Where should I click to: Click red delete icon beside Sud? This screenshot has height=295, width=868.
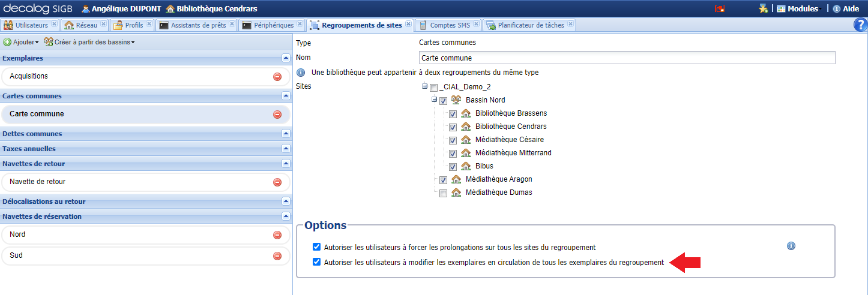click(x=277, y=256)
